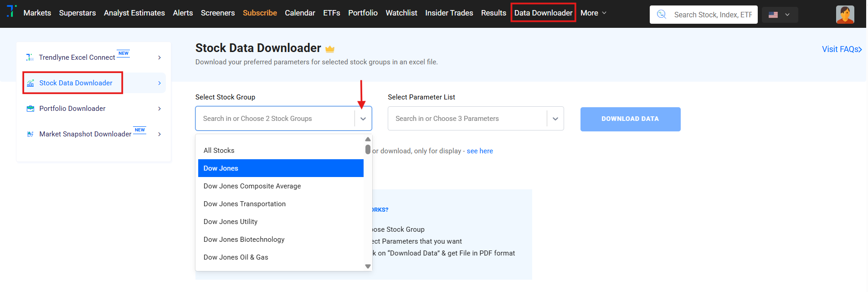This screenshot has width=868, height=292.
Task: Open the Markets menu
Action: tap(37, 13)
